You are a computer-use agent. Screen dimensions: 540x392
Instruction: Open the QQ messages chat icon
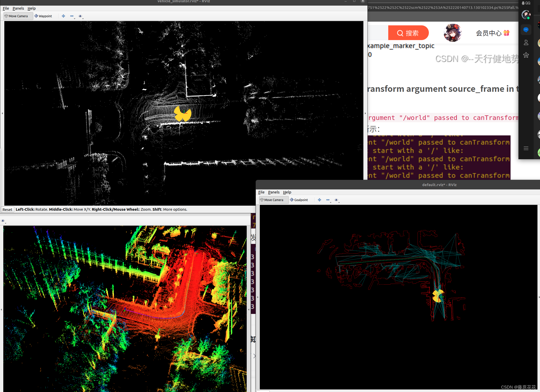coord(526,30)
